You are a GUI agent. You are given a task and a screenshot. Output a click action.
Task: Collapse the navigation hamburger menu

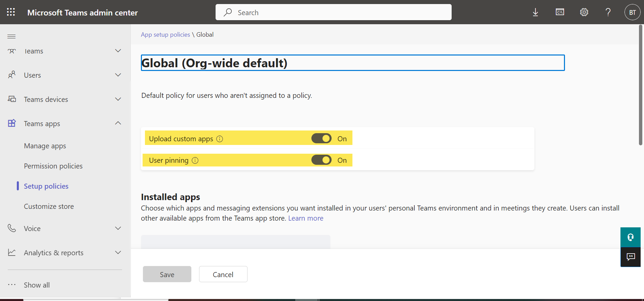pyautogui.click(x=11, y=36)
